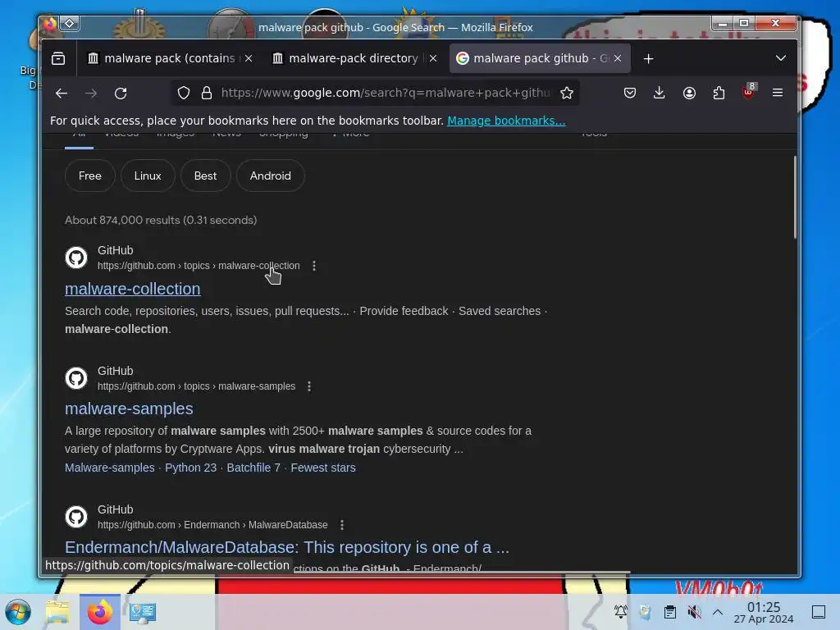Close the 'malware-pack directory' tab
840x630 pixels.
(x=433, y=58)
